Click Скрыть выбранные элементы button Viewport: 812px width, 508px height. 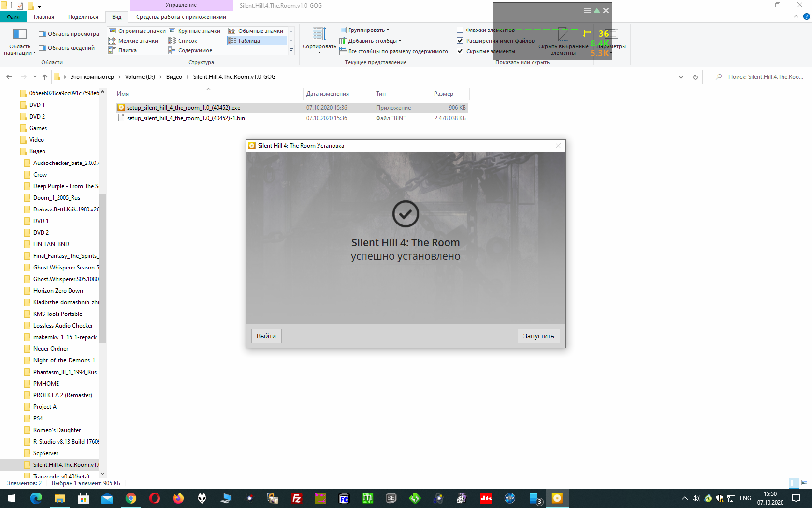tap(563, 42)
